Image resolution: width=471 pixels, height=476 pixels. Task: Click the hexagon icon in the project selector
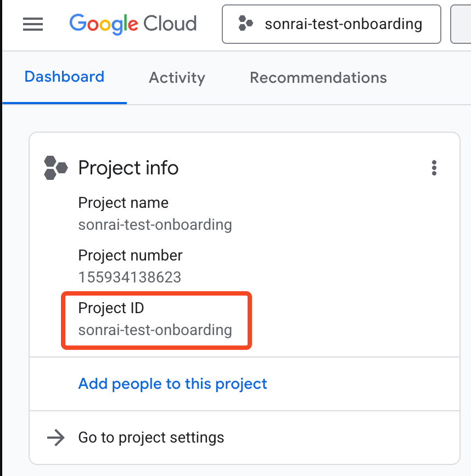coord(245,24)
